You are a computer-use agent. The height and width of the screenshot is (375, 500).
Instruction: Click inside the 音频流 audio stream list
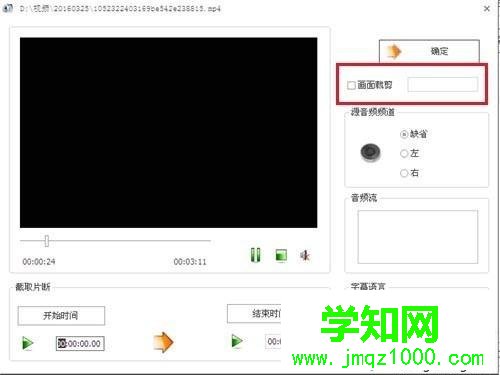(x=418, y=237)
